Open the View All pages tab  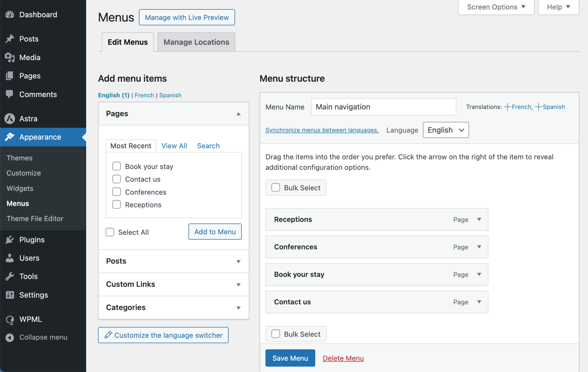point(174,146)
